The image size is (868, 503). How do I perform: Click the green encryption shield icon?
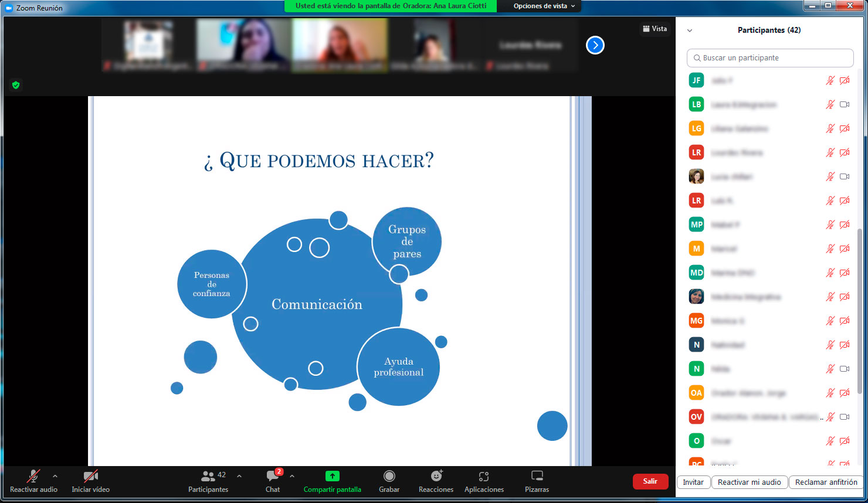tap(16, 85)
